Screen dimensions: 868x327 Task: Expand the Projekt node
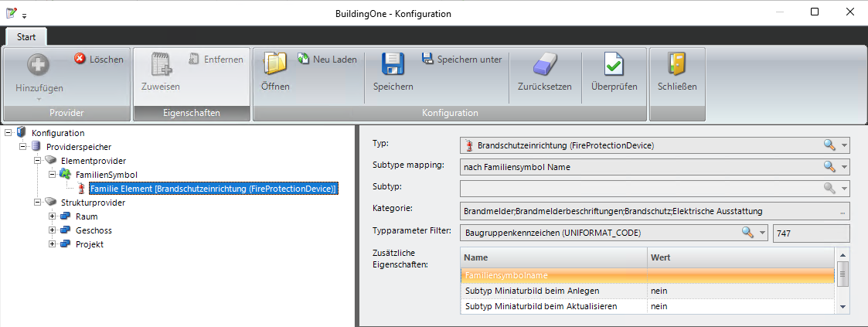pos(52,244)
